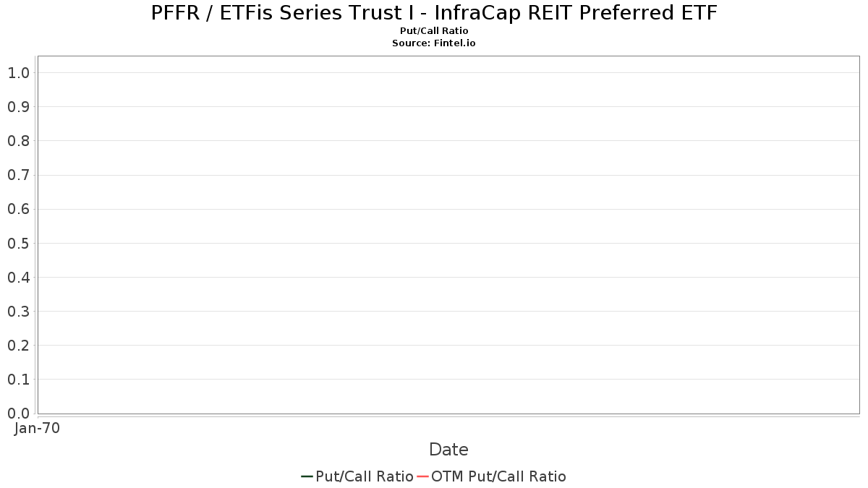The image size is (868, 488).
Task: Click the 0.8 y-axis label
Action: [18, 141]
